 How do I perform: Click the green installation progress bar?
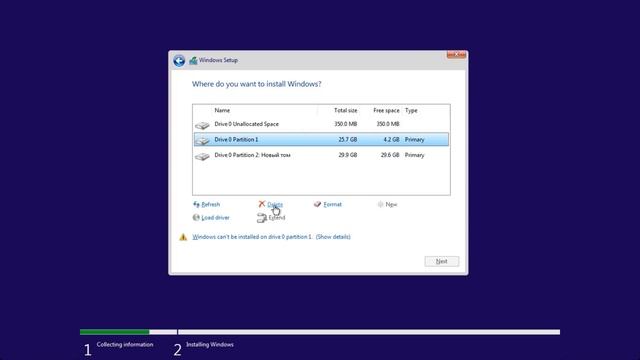(x=115, y=332)
